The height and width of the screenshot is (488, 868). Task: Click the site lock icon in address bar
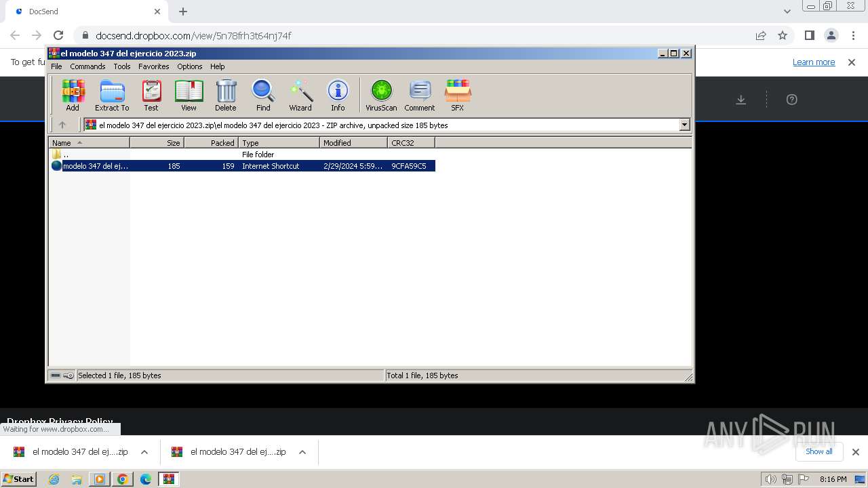(x=85, y=36)
